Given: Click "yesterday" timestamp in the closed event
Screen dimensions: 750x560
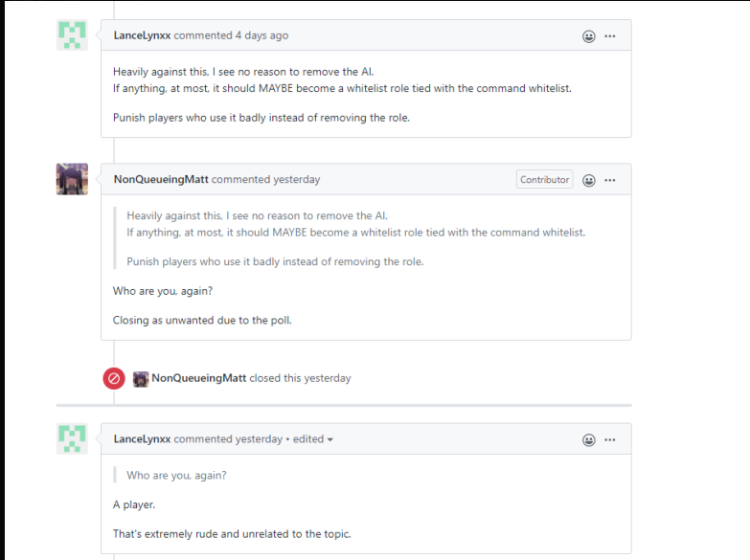Looking at the screenshot, I should tap(328, 378).
